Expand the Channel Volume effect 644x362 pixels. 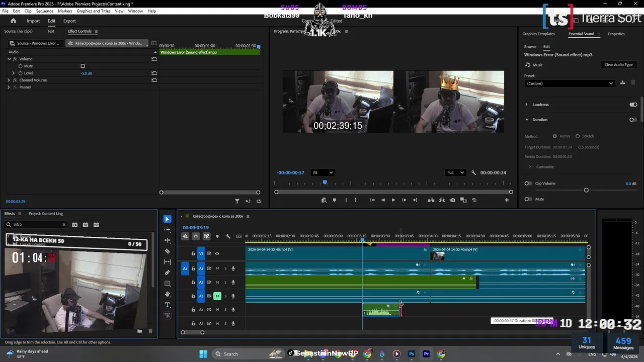point(9,80)
